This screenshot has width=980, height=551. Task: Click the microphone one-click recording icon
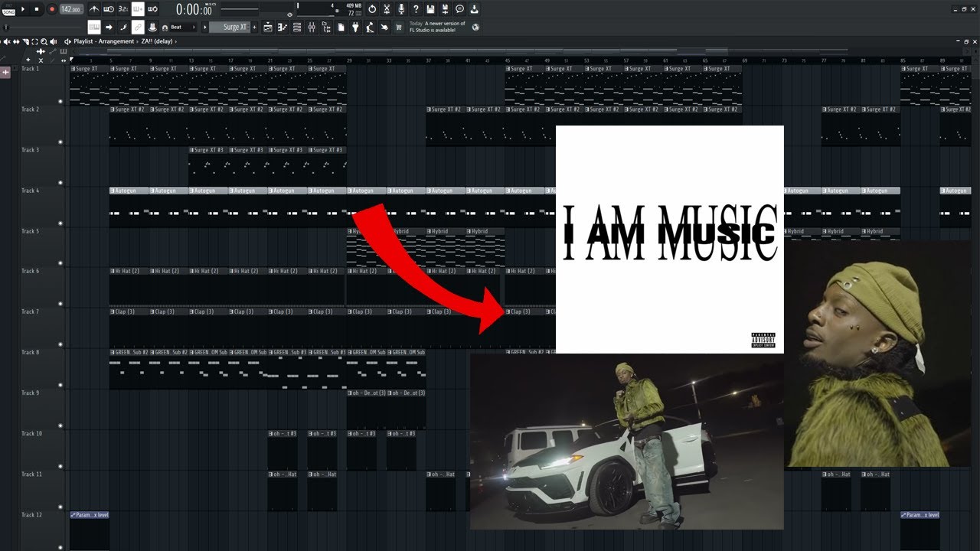[401, 9]
